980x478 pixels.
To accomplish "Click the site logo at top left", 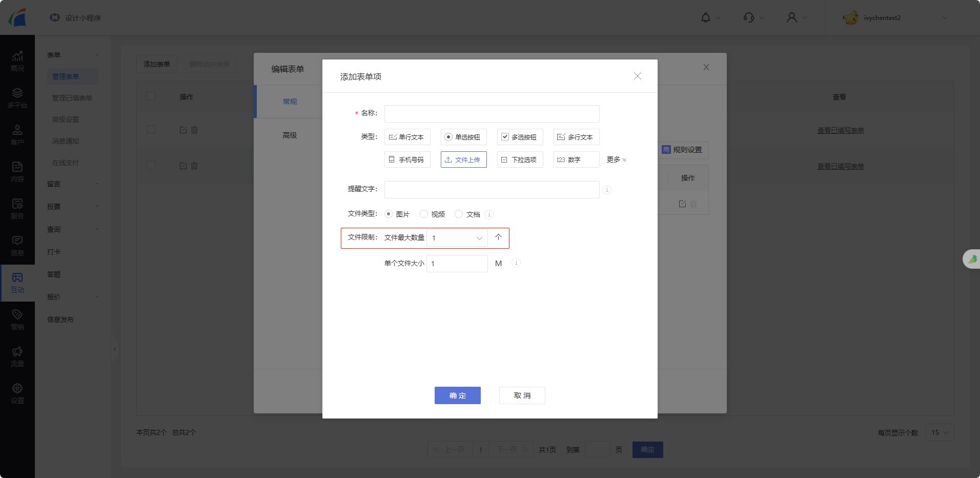I will point(17,17).
